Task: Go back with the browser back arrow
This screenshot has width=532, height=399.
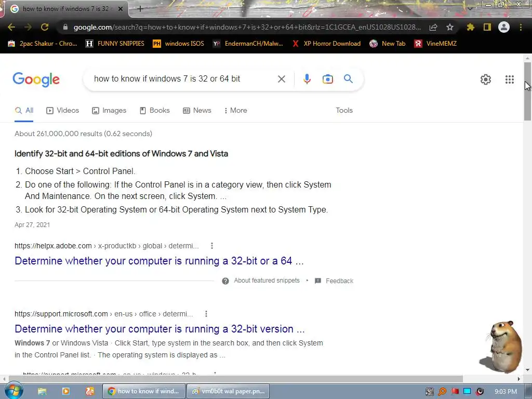Action: (x=11, y=27)
